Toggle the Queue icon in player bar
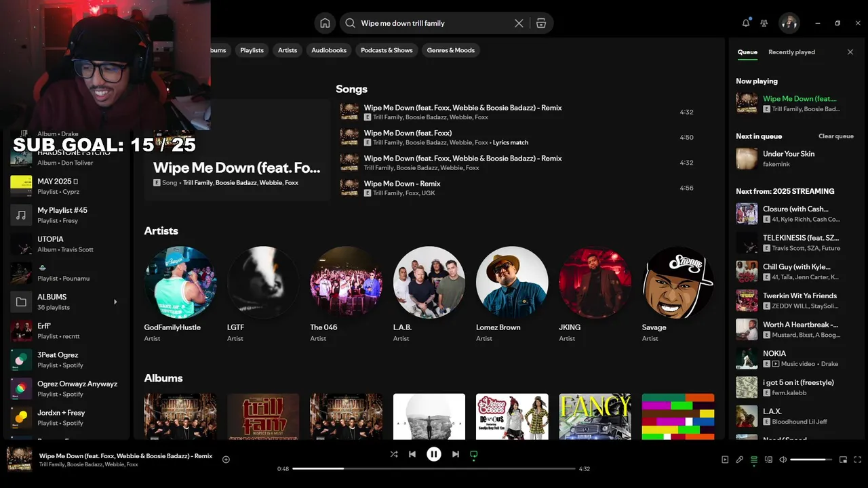Image resolution: width=868 pixels, height=488 pixels. pyautogui.click(x=754, y=460)
